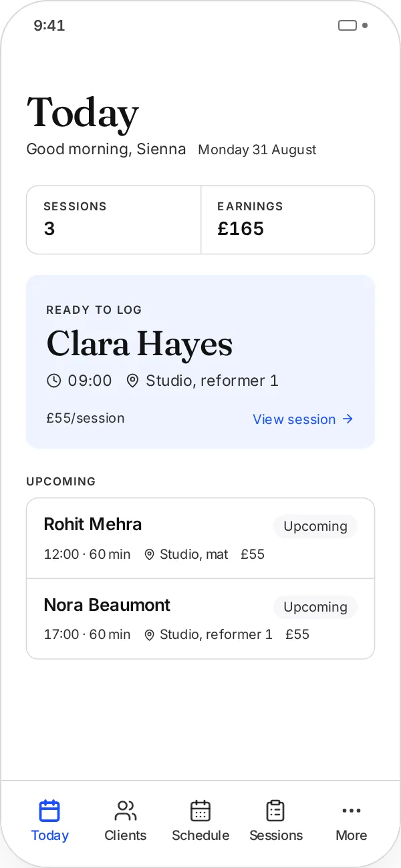Tap the location pin in Nora Beaumont's row
The width and height of the screenshot is (401, 868).
click(x=149, y=635)
